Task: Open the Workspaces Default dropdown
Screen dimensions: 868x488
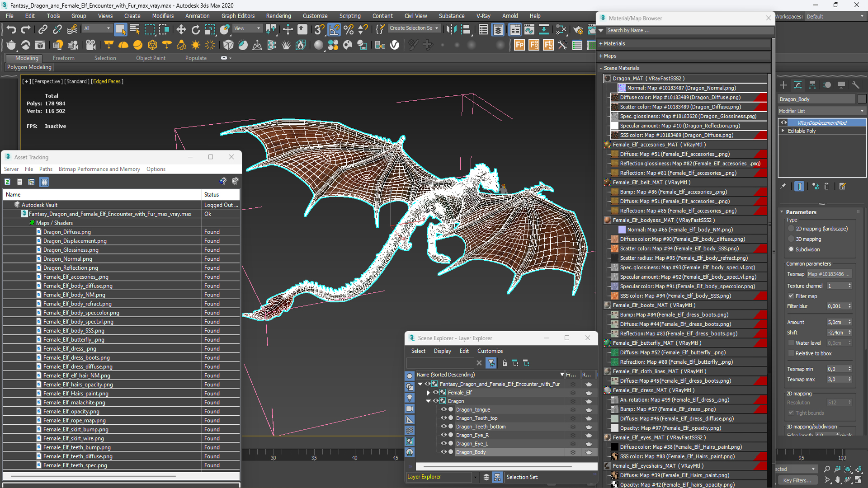Action: point(835,16)
